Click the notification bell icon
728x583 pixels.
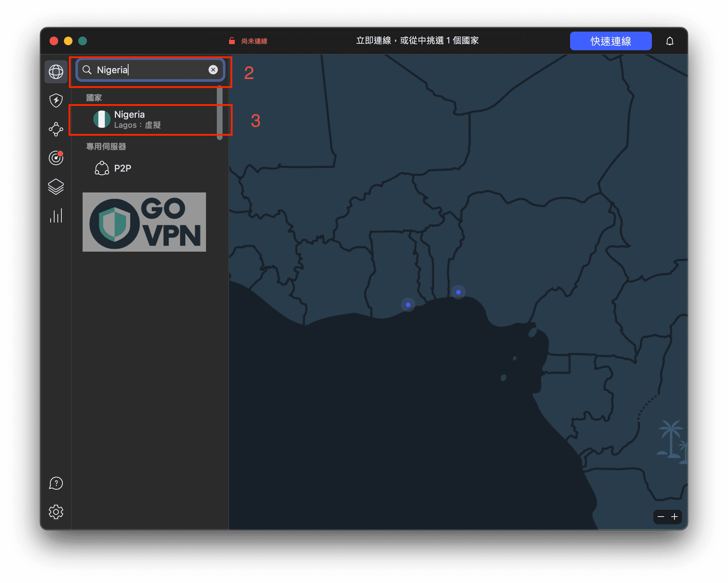(x=669, y=41)
